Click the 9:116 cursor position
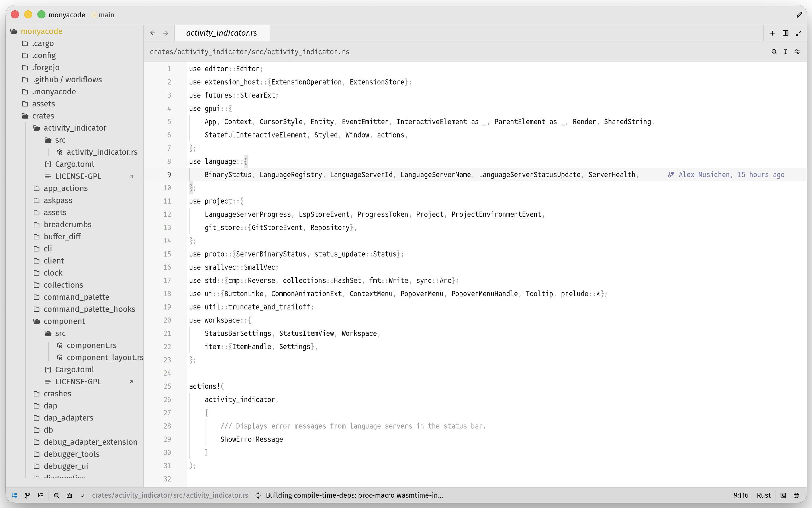Image resolution: width=812 pixels, height=508 pixels. point(741,495)
